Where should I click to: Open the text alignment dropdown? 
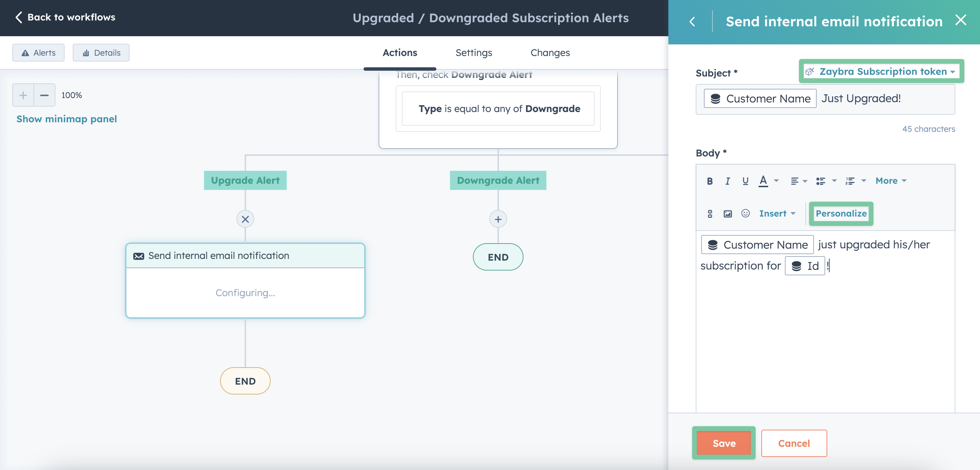pyautogui.click(x=799, y=181)
